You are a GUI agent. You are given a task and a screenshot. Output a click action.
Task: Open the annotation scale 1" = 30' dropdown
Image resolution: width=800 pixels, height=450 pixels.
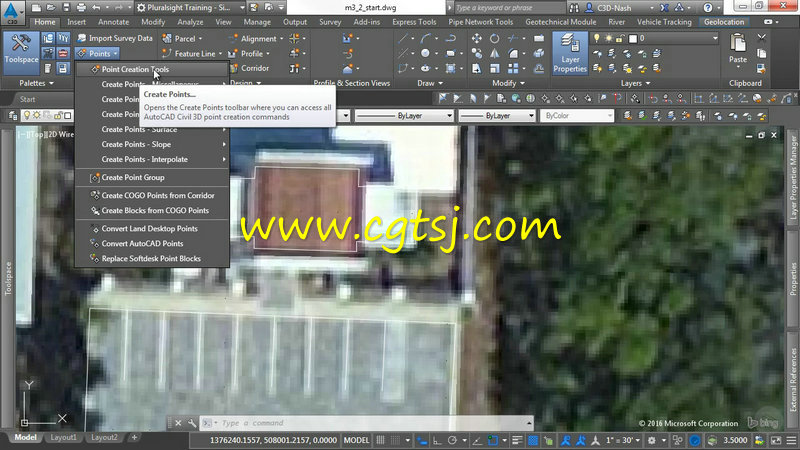[x=623, y=440]
